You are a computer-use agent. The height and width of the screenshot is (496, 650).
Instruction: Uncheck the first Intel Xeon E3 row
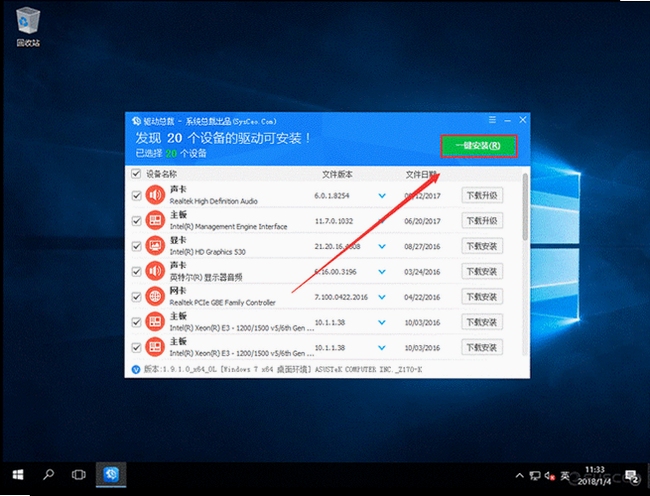[x=136, y=322]
